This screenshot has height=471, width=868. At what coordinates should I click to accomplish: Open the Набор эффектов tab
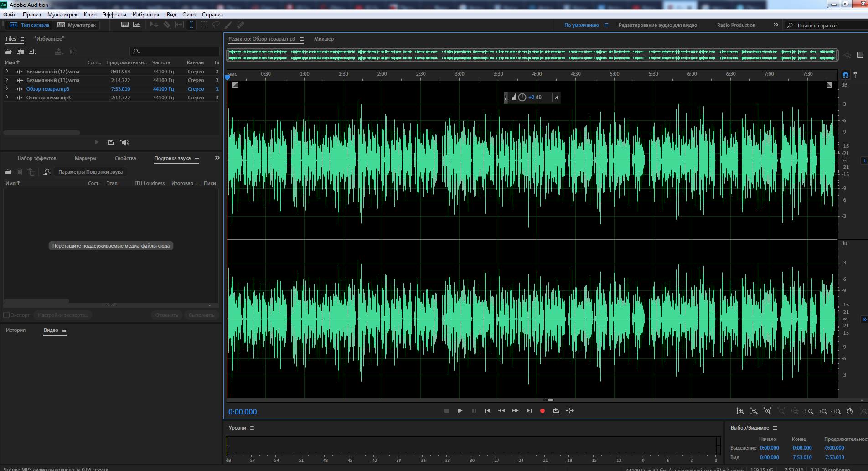[x=37, y=158]
